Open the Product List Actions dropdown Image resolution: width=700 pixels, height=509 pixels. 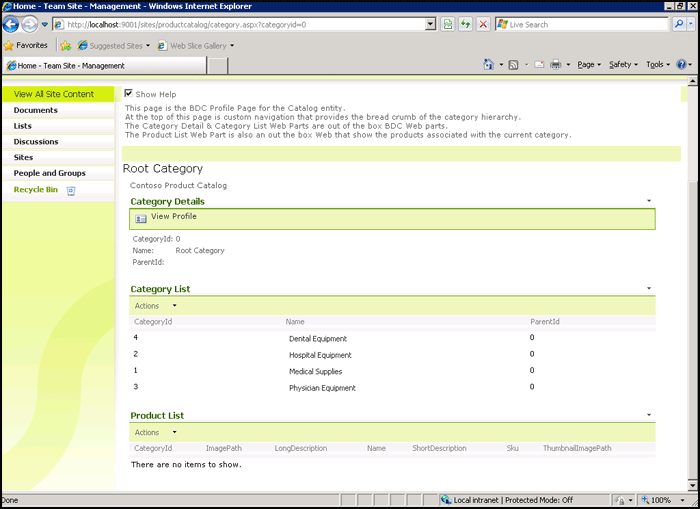pos(155,433)
